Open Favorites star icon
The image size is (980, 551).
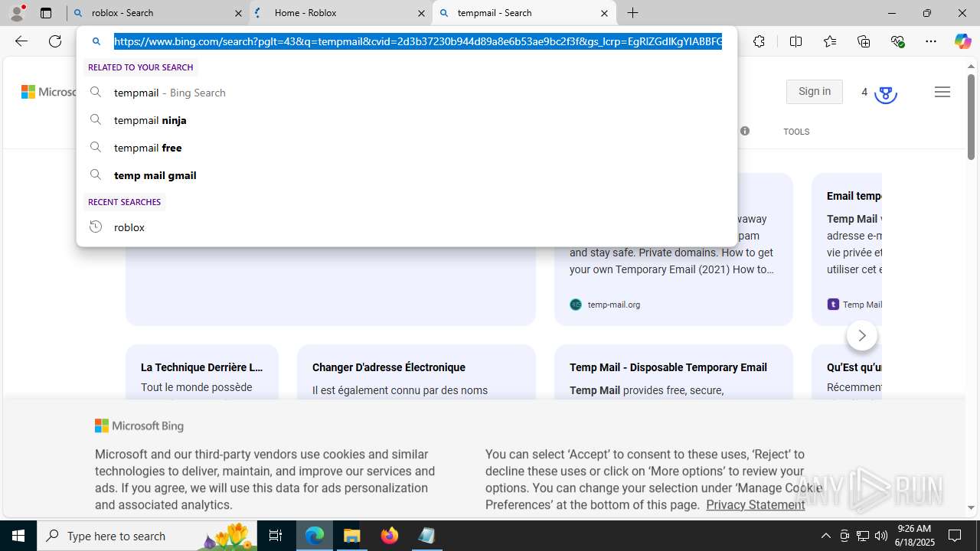(x=830, y=41)
